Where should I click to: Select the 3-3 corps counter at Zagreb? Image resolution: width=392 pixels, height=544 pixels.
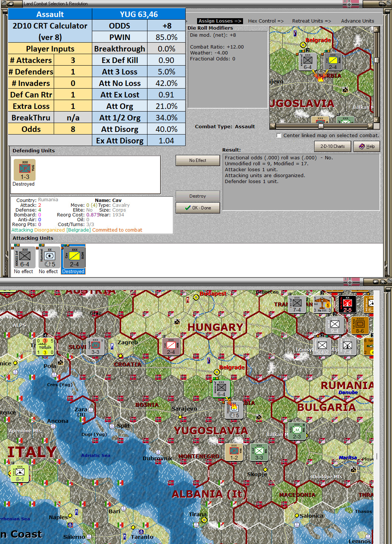[95, 346]
